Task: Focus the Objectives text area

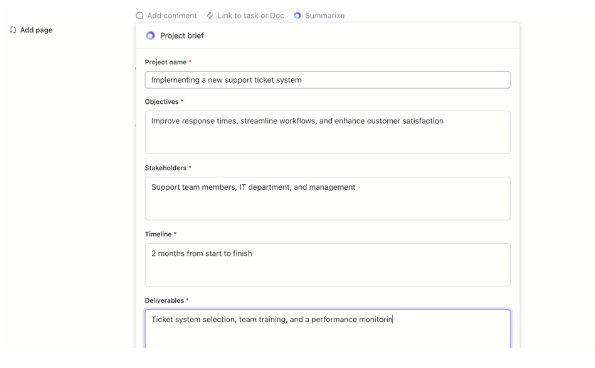Action: pyautogui.click(x=327, y=132)
